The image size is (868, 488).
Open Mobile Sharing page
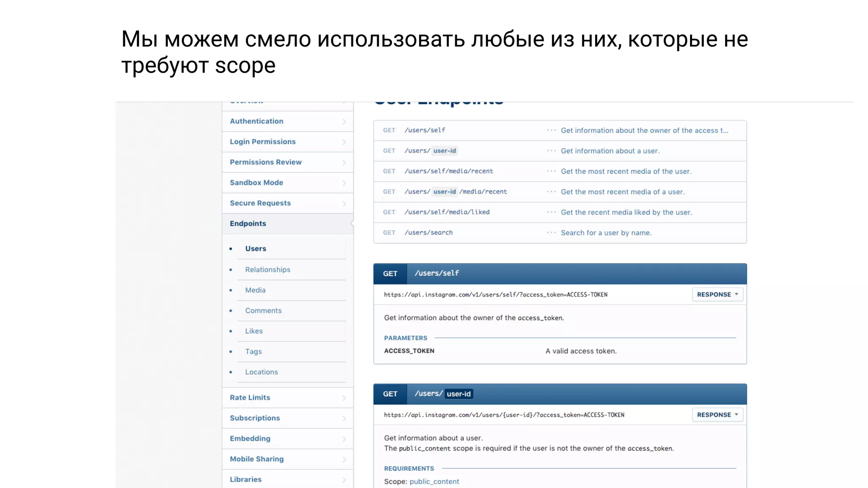(x=287, y=459)
